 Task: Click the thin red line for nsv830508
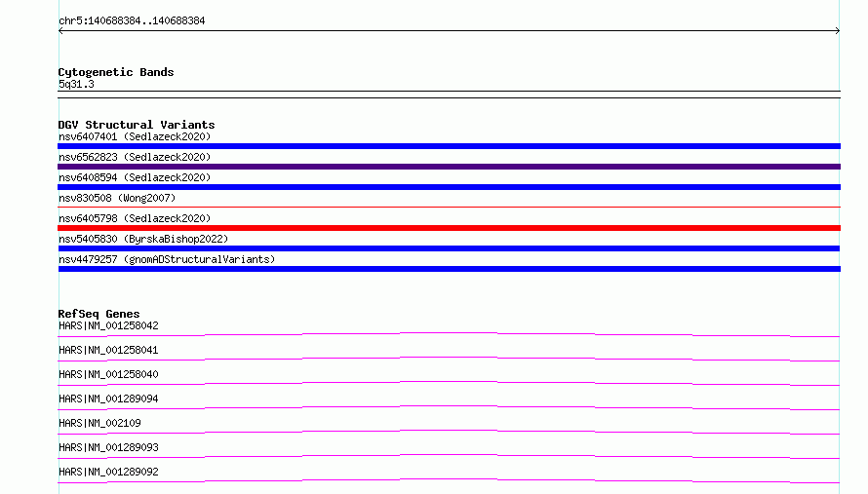coord(449,208)
